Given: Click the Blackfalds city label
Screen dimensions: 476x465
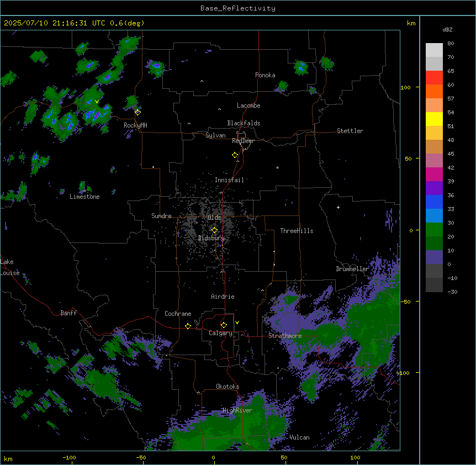Looking at the screenshot, I should [244, 123].
